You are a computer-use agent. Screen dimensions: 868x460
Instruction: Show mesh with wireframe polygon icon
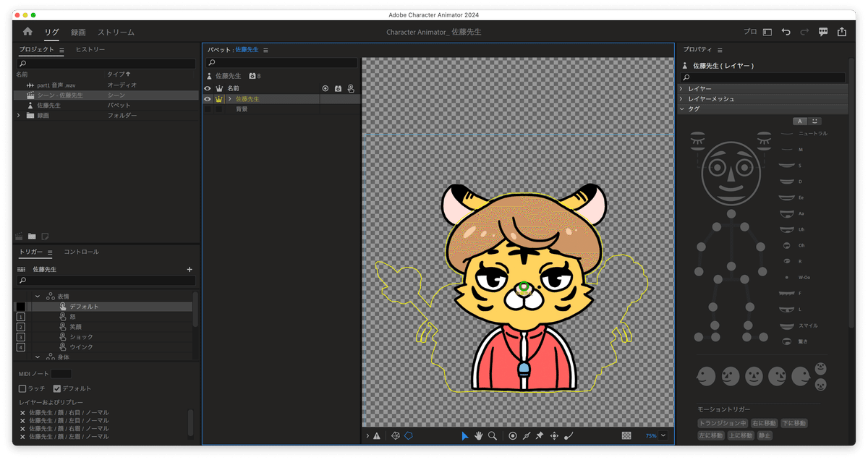coord(396,435)
